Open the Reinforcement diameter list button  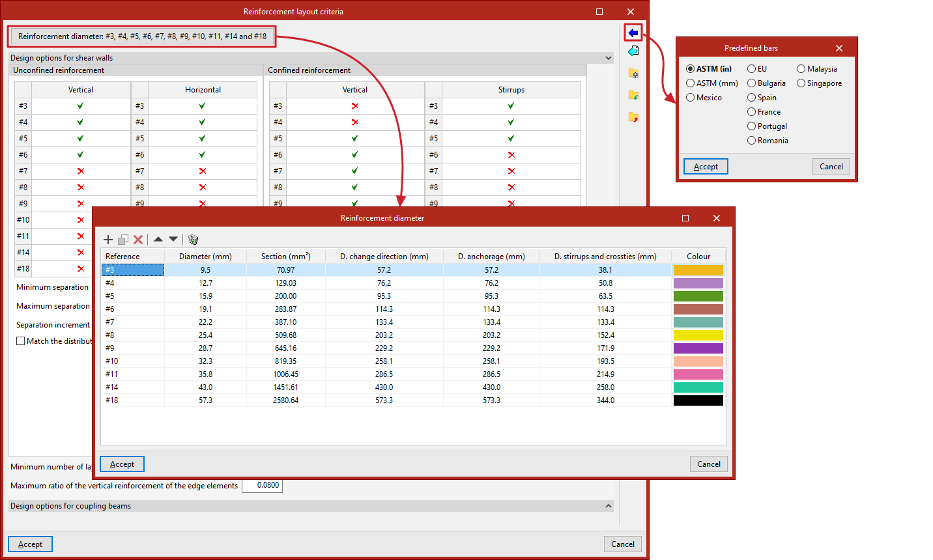tap(142, 36)
